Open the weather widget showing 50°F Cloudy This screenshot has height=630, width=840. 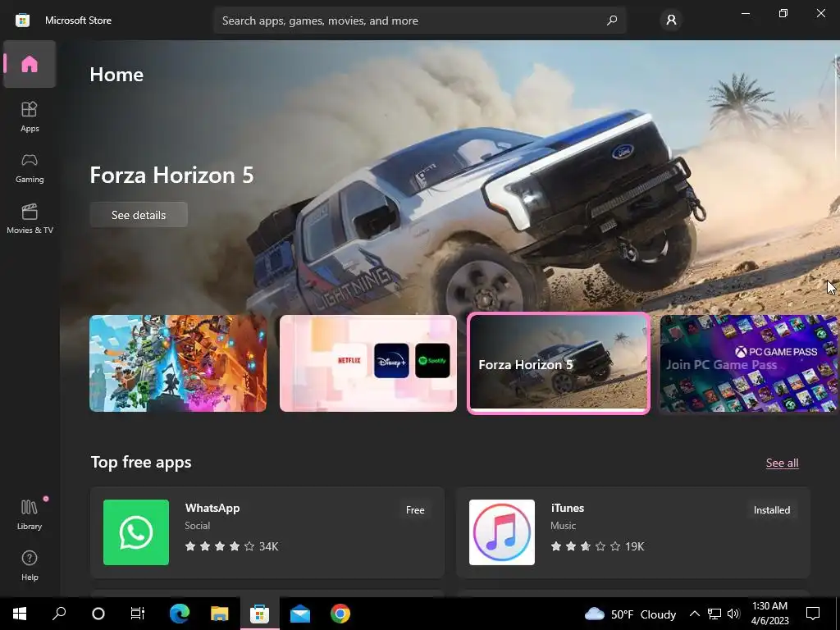[x=631, y=614]
